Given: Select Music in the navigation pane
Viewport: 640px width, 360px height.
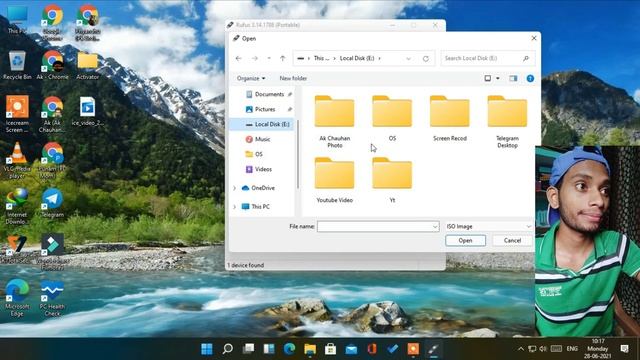Looking at the screenshot, I should click(x=262, y=139).
